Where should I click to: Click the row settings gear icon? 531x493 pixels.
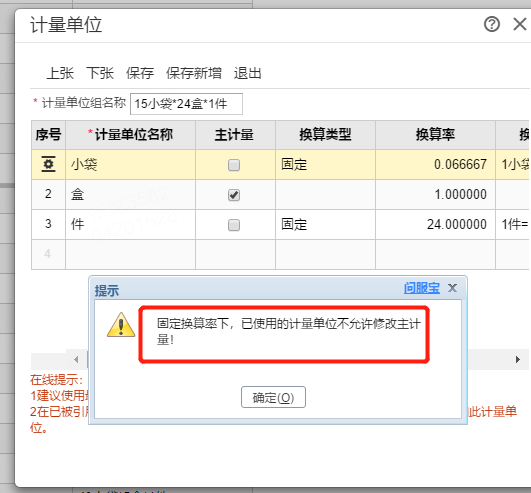pyautogui.click(x=48, y=165)
